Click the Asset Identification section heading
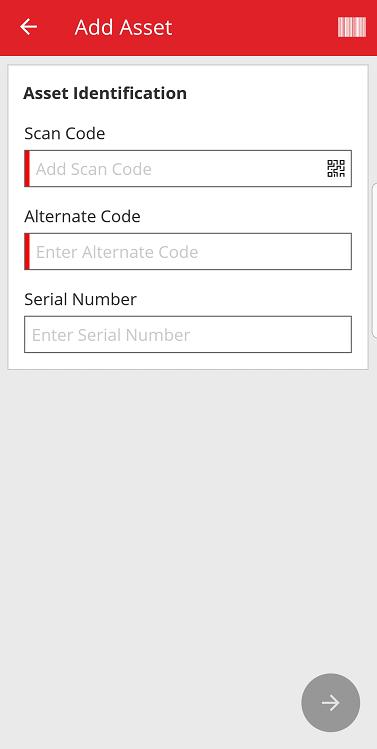377x749 pixels. (105, 93)
